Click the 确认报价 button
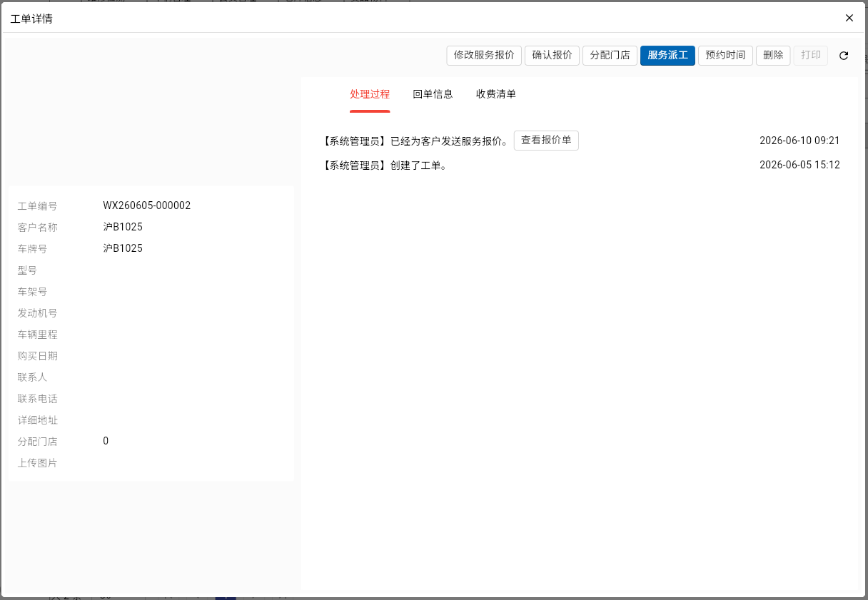This screenshot has height=600, width=868. point(552,56)
